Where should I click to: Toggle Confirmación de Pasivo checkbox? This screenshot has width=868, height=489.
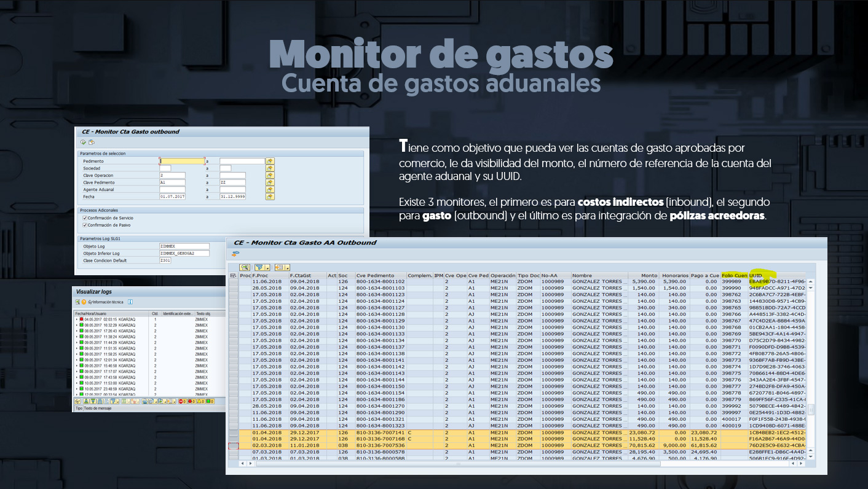(84, 225)
